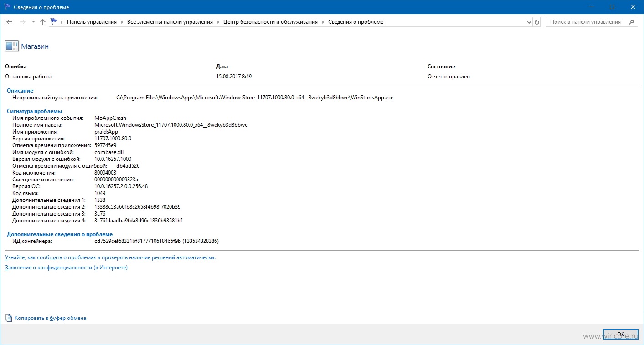644x345 pixels.
Task: Expand chevron after 'Панель управления' breadcrumb
Action: [x=122, y=22]
